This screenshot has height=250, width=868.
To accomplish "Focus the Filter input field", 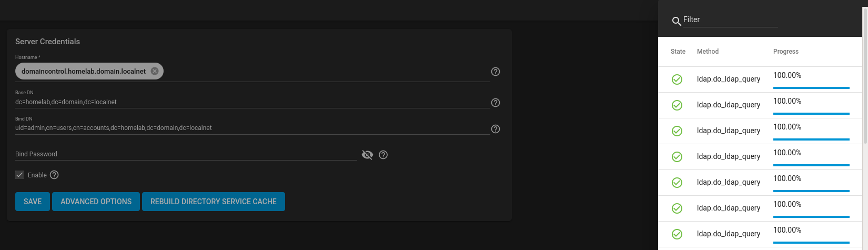I will click(x=730, y=20).
